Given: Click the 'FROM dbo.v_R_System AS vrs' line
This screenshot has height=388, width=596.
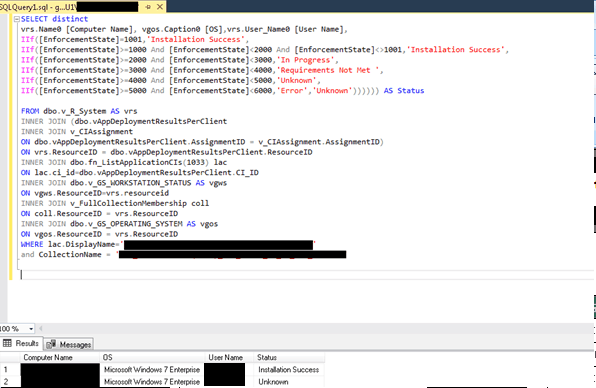Looking at the screenshot, I should click(79, 111).
